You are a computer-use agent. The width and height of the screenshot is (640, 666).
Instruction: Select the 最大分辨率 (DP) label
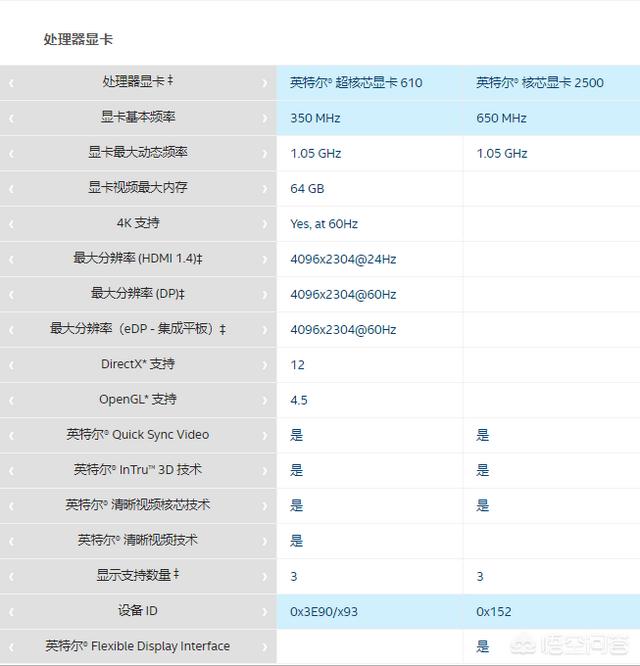coord(138,293)
